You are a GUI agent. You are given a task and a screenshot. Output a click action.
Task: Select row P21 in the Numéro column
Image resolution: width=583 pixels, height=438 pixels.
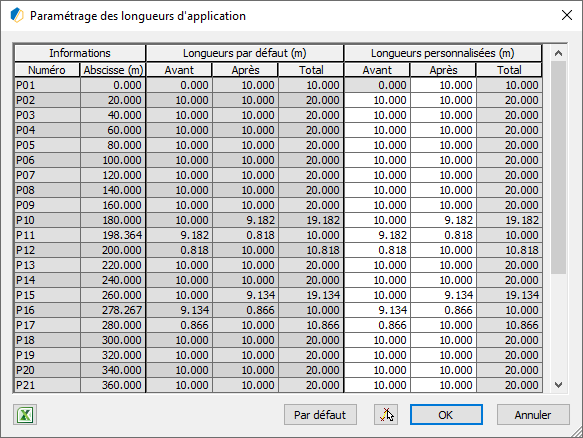pos(47,385)
